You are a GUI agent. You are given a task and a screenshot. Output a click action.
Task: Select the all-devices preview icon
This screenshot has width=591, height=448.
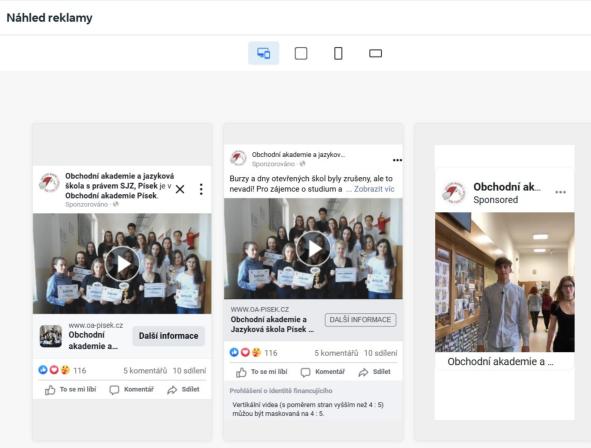[x=263, y=53]
